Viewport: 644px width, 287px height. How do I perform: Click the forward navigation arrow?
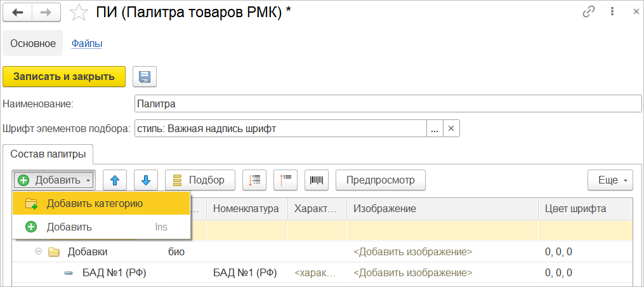[46, 13]
